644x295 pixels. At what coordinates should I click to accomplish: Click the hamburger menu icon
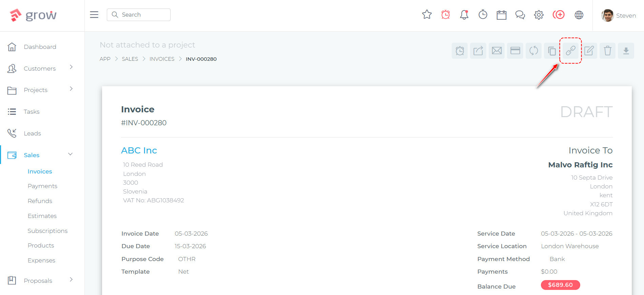pyautogui.click(x=94, y=15)
